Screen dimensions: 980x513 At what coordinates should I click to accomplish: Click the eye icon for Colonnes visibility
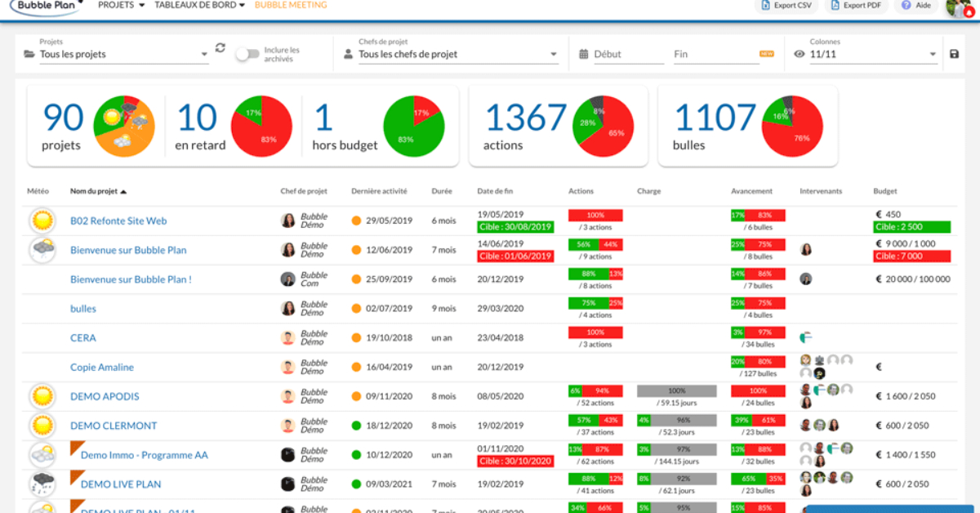(800, 54)
